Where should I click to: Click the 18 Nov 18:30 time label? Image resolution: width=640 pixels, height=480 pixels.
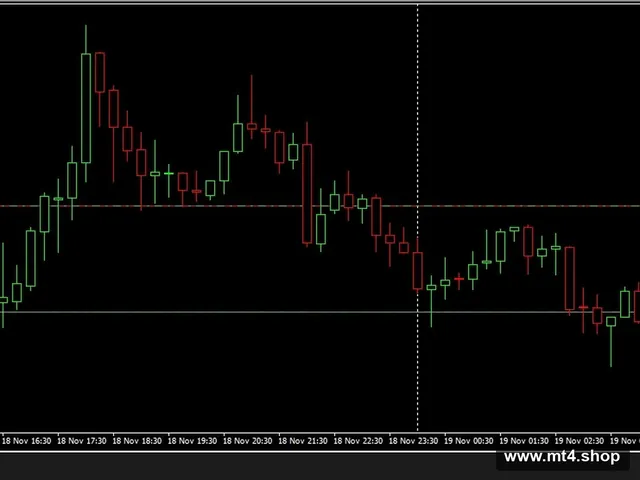137,441
